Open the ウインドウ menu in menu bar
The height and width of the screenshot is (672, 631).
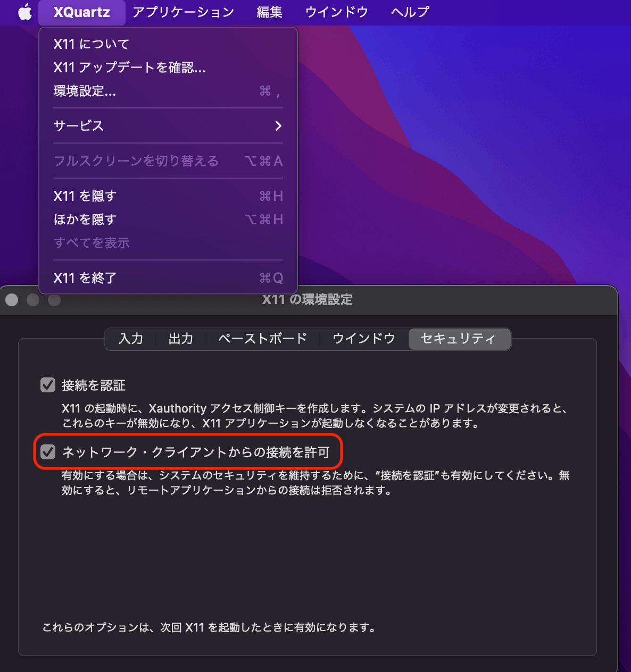point(337,12)
